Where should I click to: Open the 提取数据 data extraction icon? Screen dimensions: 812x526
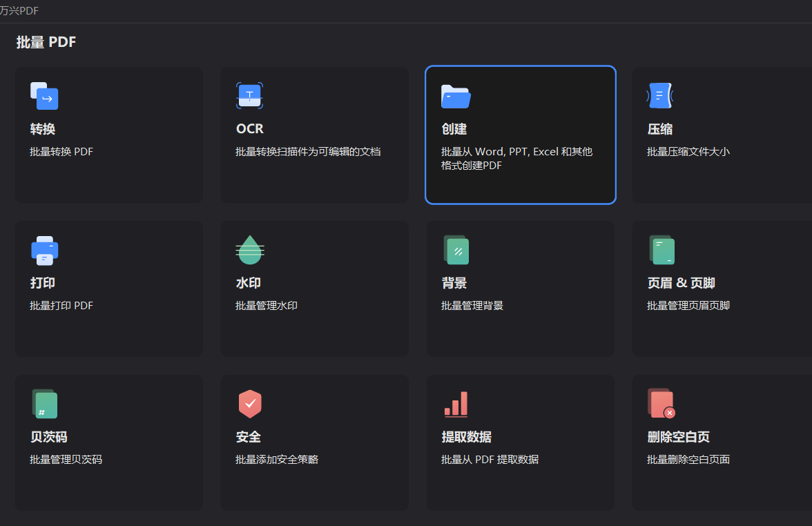click(455, 404)
